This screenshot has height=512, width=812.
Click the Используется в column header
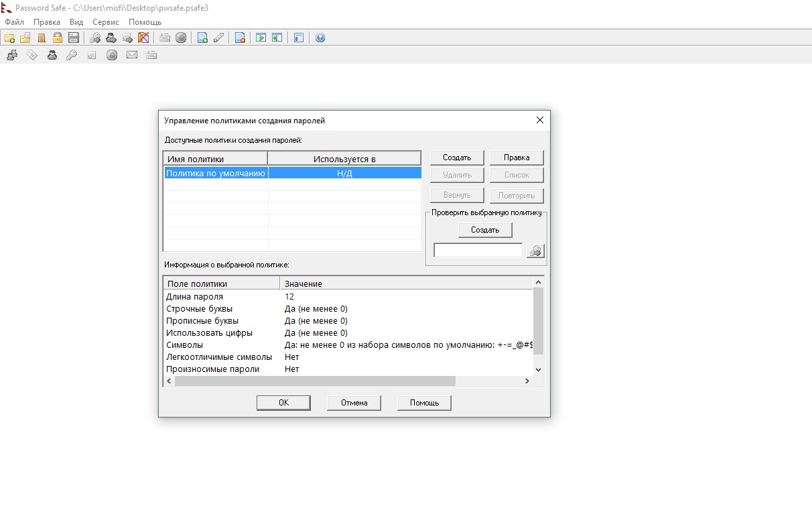(344, 159)
